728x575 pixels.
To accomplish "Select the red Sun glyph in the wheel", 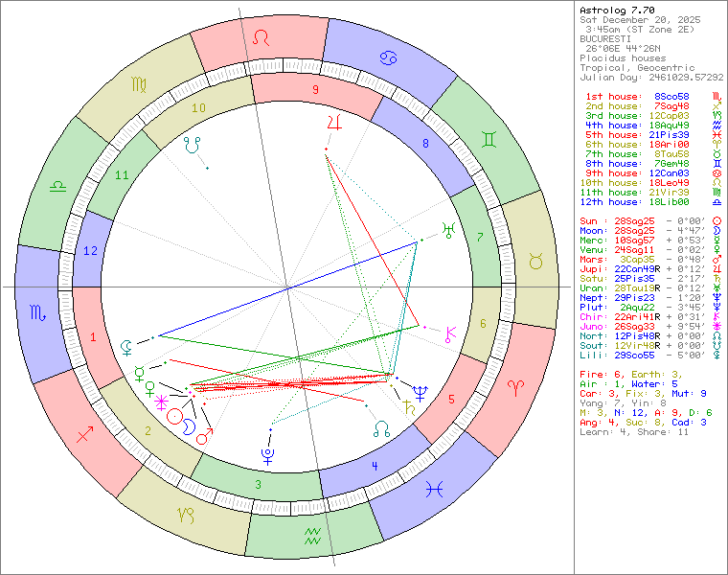I will tap(174, 417).
